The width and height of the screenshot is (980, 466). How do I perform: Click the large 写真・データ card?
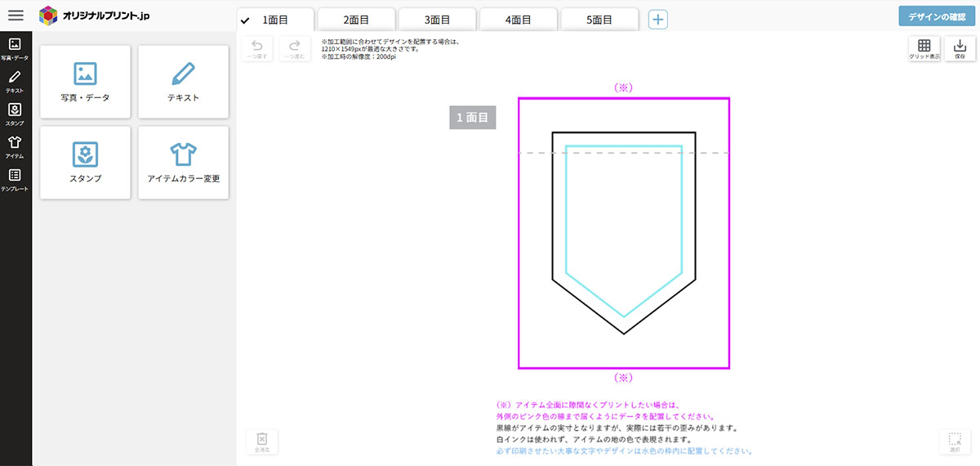[x=85, y=81]
